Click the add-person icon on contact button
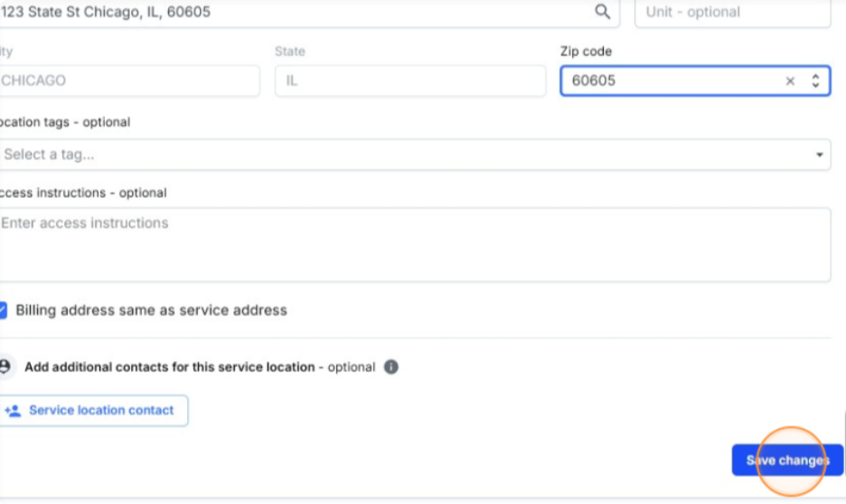The height and width of the screenshot is (504, 846). click(x=13, y=411)
